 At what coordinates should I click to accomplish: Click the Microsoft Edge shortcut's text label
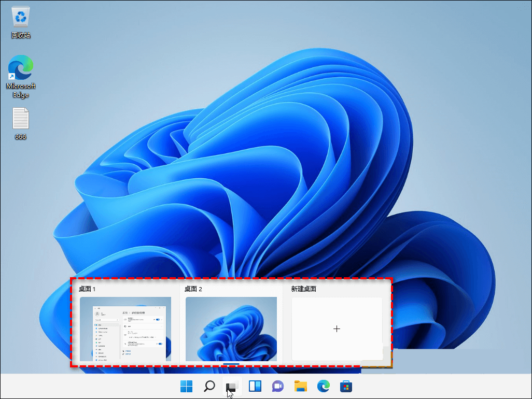[x=21, y=90]
